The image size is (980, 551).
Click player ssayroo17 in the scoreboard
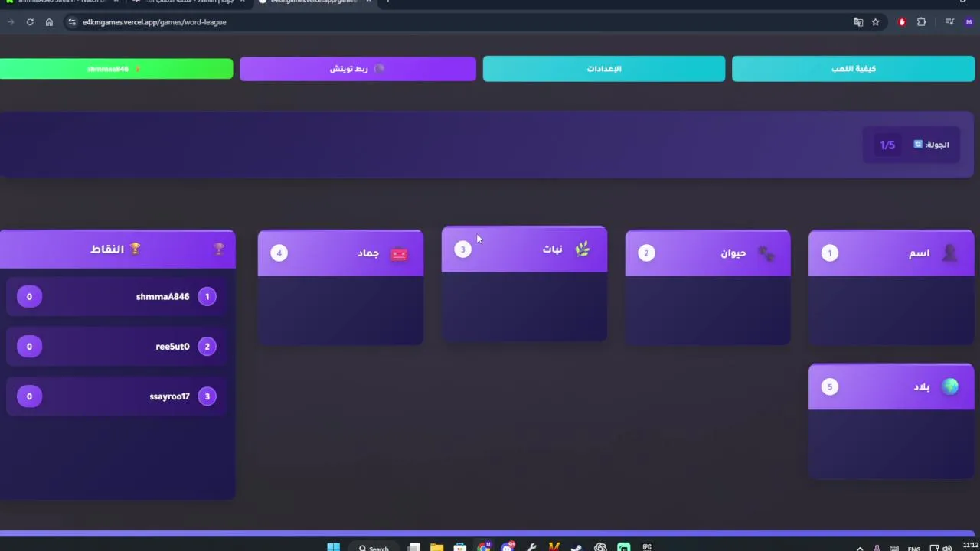(116, 396)
